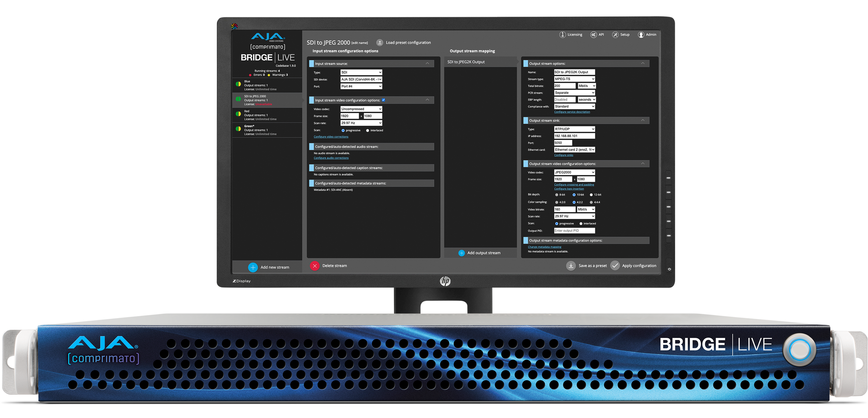Open the output Video codec JPEG2000 dropdown
Viewport: 868px width, 418px height.
(574, 172)
